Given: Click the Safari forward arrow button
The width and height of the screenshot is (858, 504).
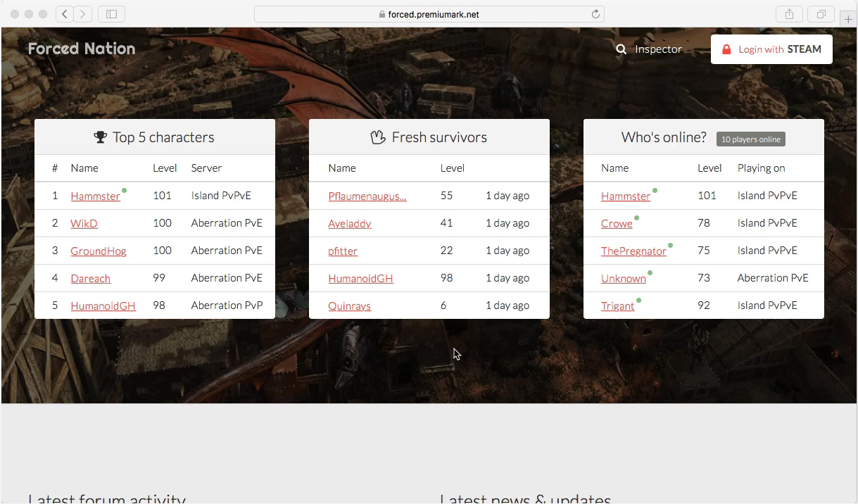Looking at the screenshot, I should click(83, 14).
